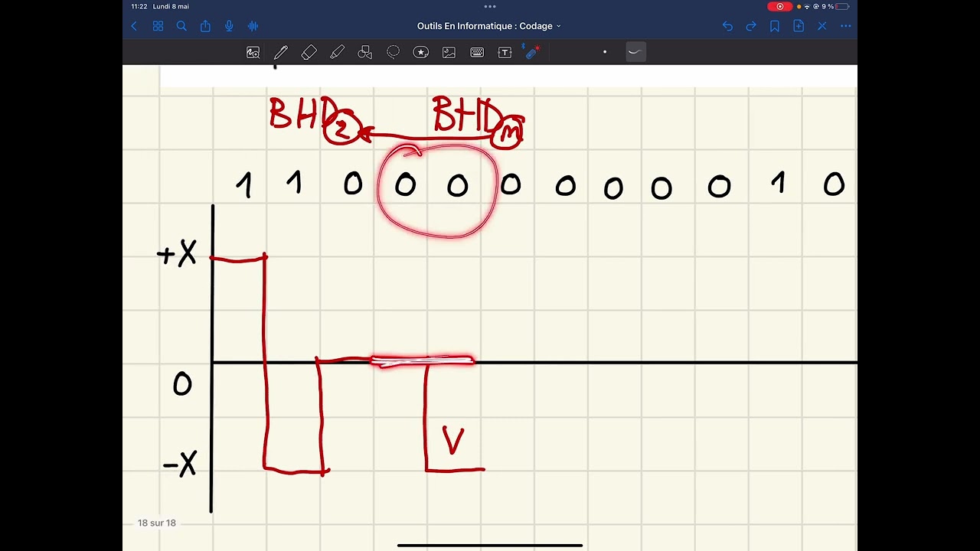The image size is (980, 551).
Task: Redo the last undone stroke
Action: tap(751, 26)
